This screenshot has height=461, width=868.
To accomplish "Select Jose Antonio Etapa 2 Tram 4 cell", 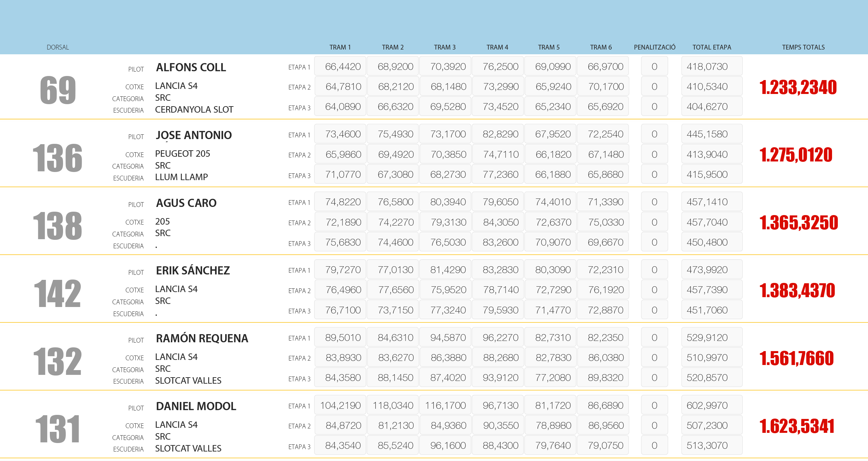I will [498, 154].
